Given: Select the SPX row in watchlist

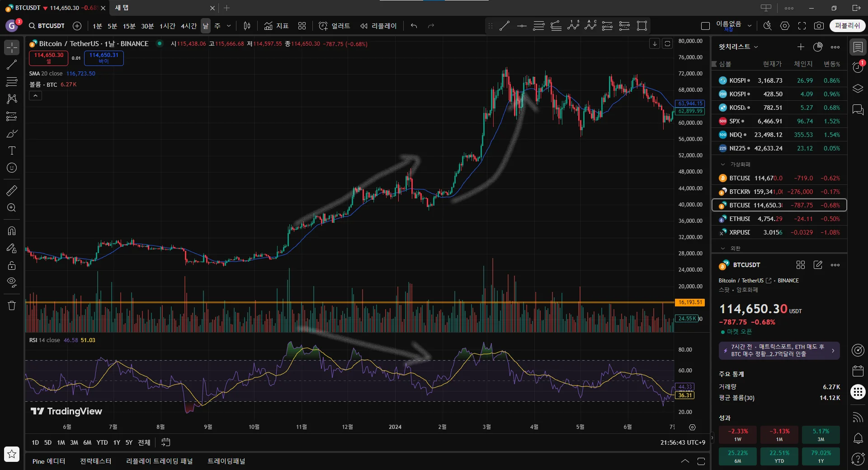Looking at the screenshot, I should tap(779, 121).
